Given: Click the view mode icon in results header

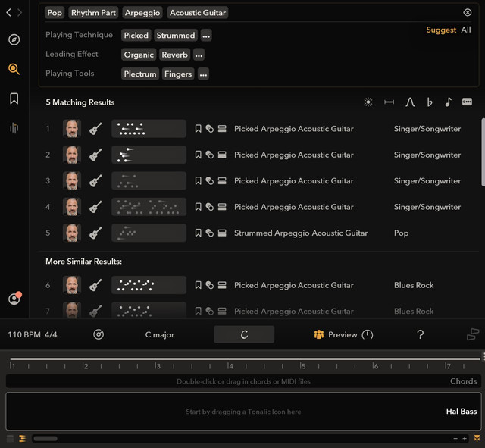Looking at the screenshot, I should (467, 102).
